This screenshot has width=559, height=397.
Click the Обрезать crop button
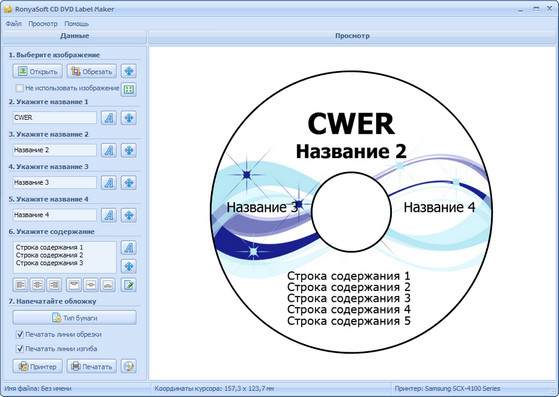pos(92,71)
